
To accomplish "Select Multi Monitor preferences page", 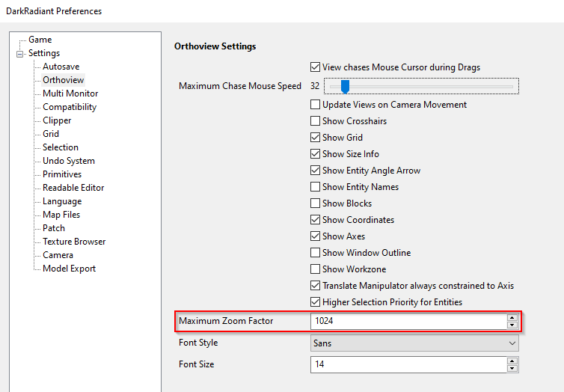I will [x=70, y=94].
